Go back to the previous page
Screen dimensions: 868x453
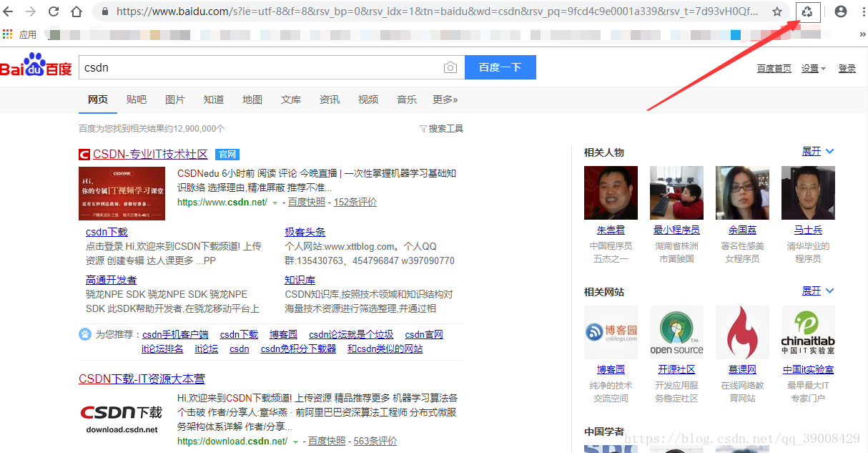(x=9, y=11)
